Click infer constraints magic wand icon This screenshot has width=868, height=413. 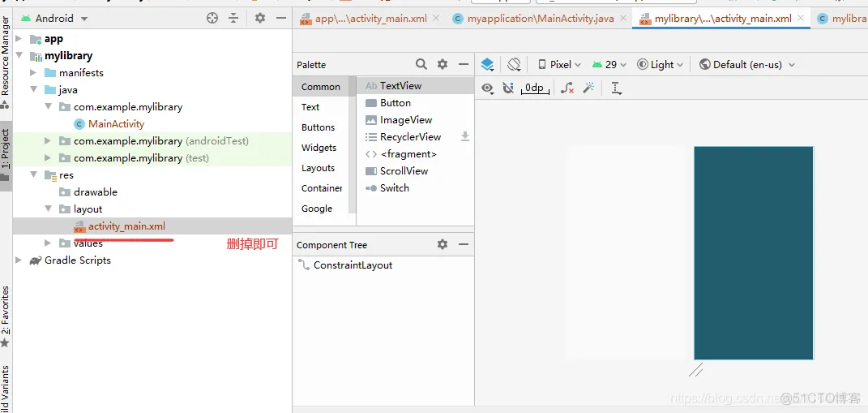click(x=588, y=88)
